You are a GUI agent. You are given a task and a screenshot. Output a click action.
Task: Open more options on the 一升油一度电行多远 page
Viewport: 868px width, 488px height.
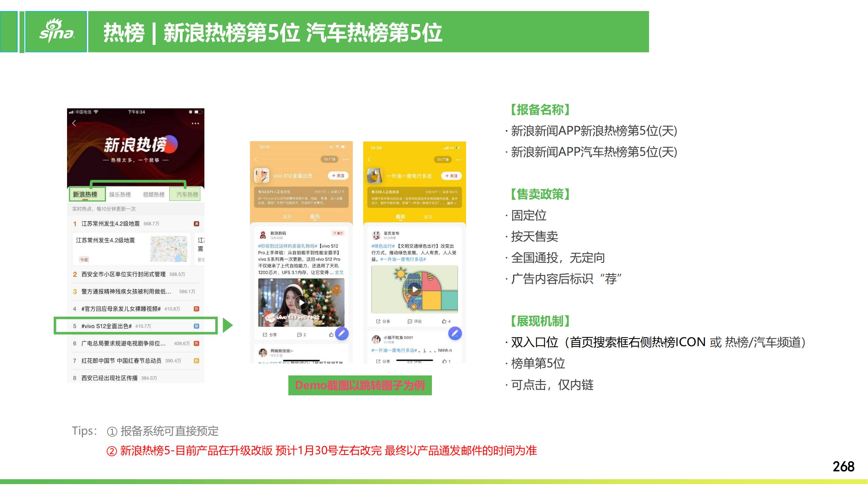click(x=459, y=159)
